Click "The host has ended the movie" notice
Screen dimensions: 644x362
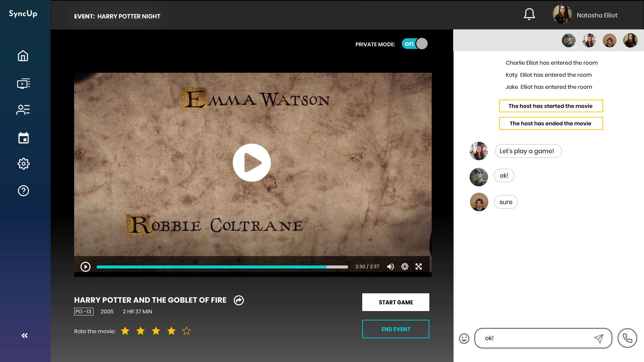coord(551,123)
